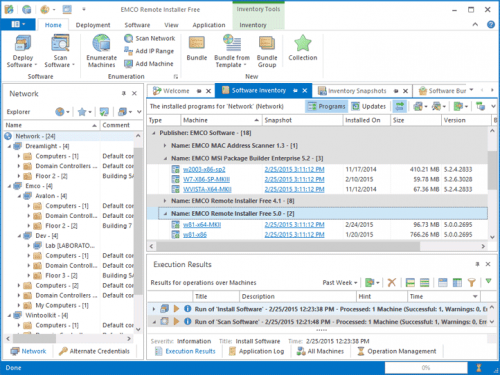
Task: Click the Scan Software ribbon icon
Action: tap(60, 52)
